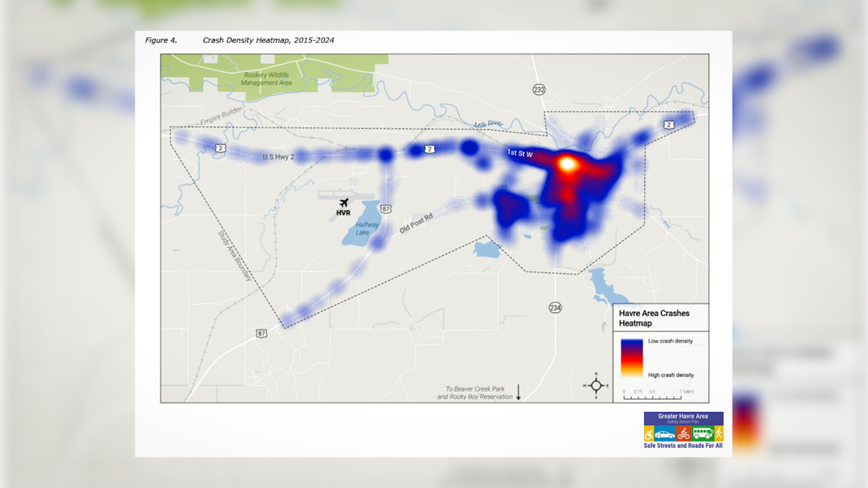Click the "Milk River" label

pyautogui.click(x=487, y=124)
